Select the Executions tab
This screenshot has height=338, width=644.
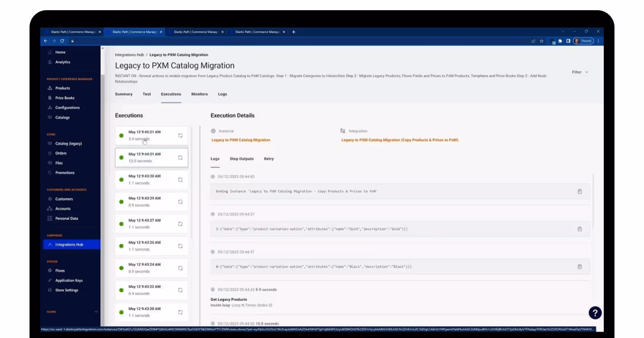(x=171, y=94)
